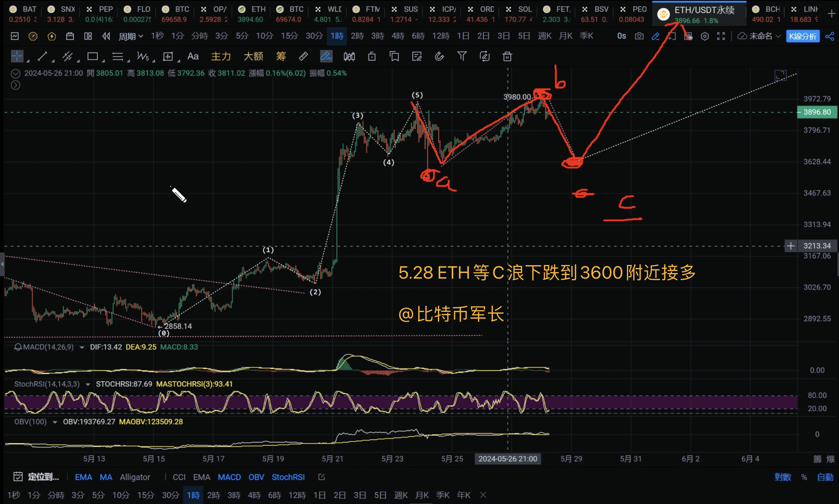Enter fullscreen chart mode

click(721, 36)
